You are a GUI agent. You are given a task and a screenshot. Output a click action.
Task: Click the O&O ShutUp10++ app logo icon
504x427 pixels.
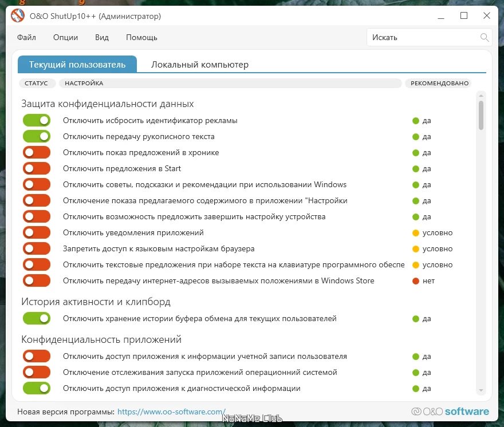point(17,16)
